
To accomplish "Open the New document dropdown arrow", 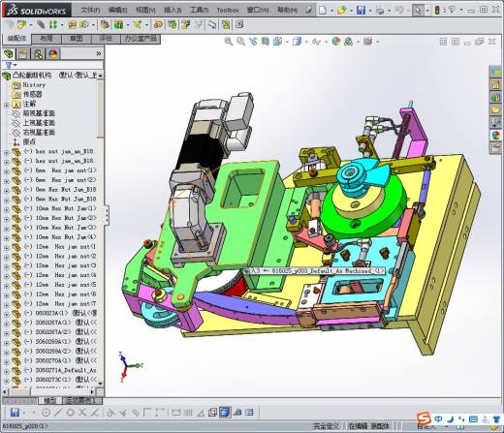I will [x=331, y=11].
